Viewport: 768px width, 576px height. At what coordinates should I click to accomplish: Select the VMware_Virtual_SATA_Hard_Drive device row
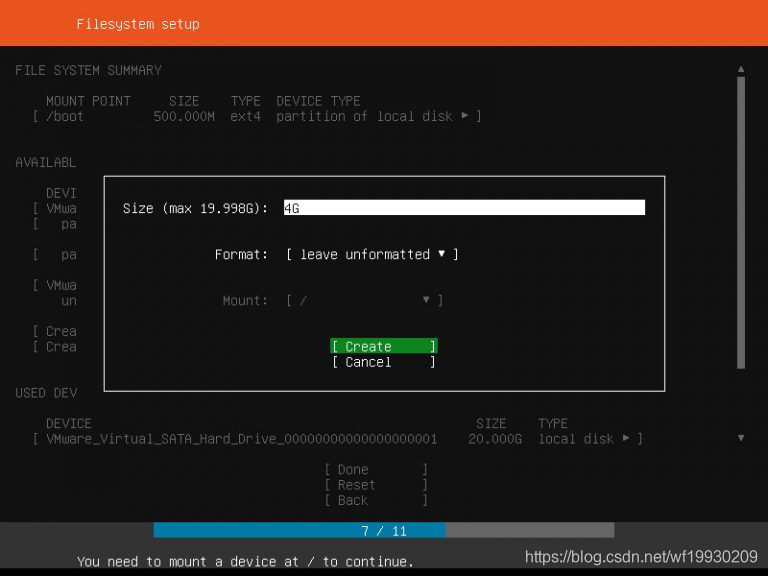[338, 438]
